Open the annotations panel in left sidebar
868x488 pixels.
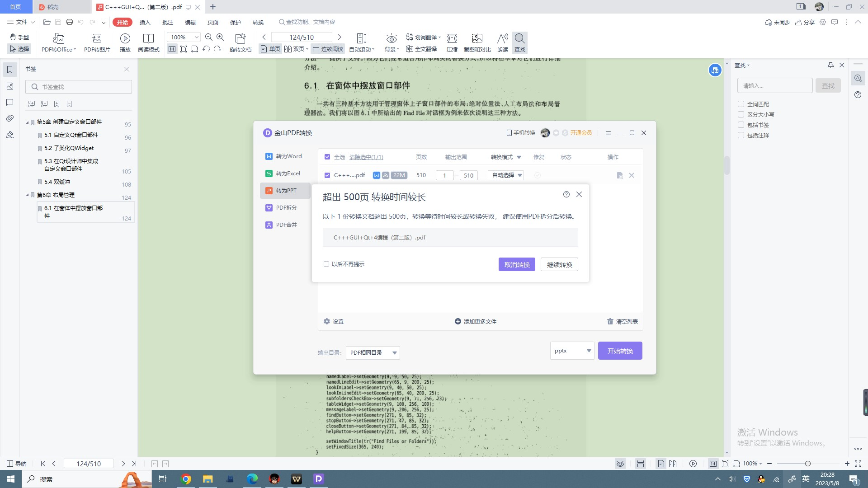10,103
